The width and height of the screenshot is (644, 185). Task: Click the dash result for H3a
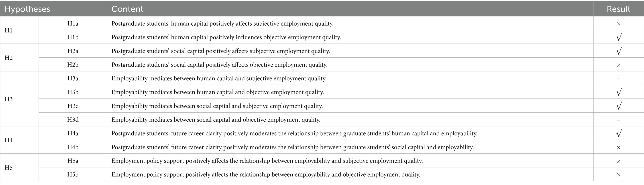click(618, 79)
